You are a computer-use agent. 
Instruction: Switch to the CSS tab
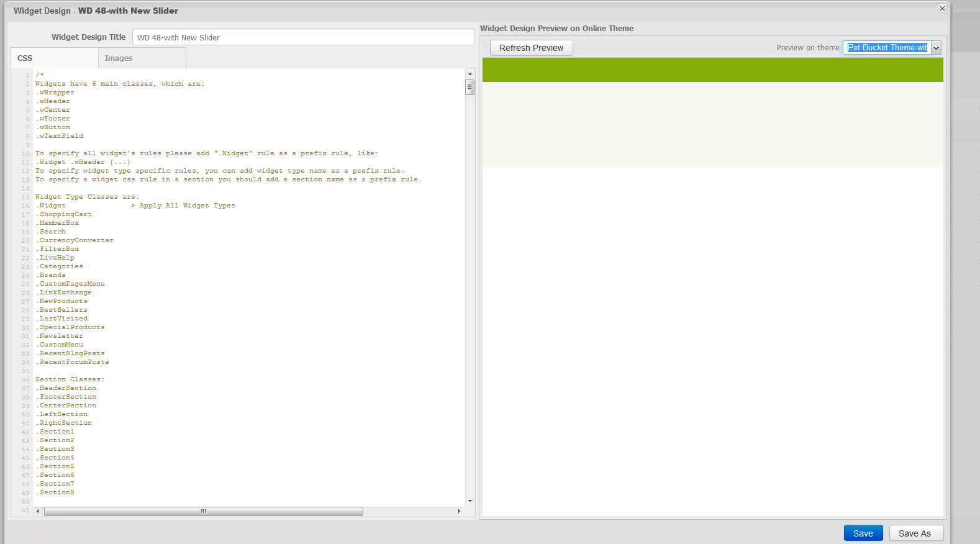coord(25,58)
